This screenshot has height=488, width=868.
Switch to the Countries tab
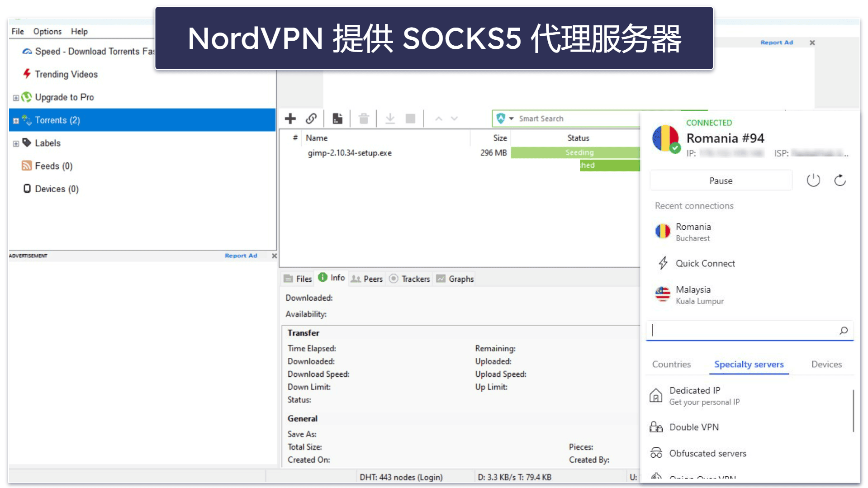[x=671, y=365]
